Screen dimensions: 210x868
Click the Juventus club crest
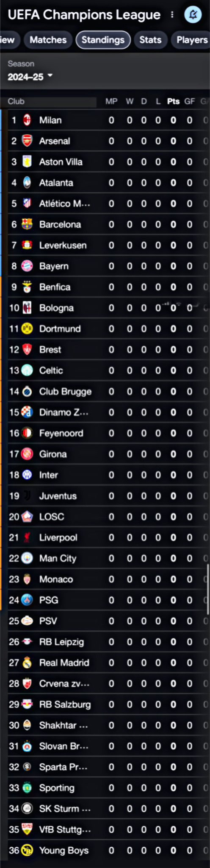[27, 495]
